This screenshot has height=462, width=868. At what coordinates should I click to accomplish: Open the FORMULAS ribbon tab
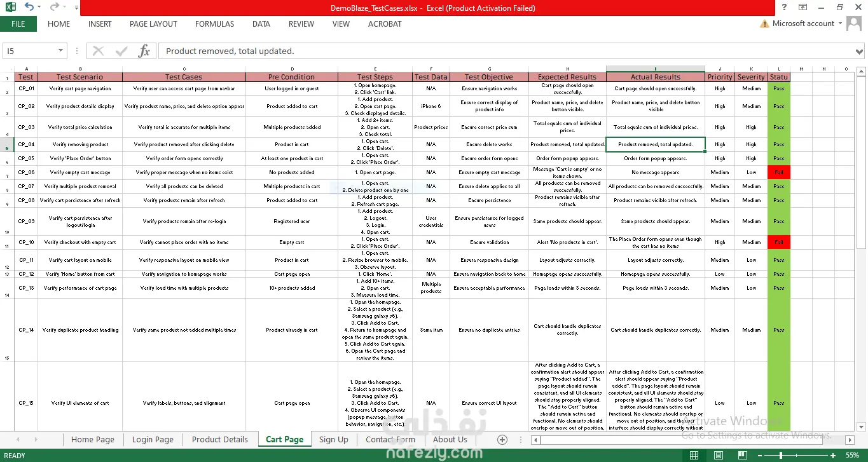tap(214, 24)
